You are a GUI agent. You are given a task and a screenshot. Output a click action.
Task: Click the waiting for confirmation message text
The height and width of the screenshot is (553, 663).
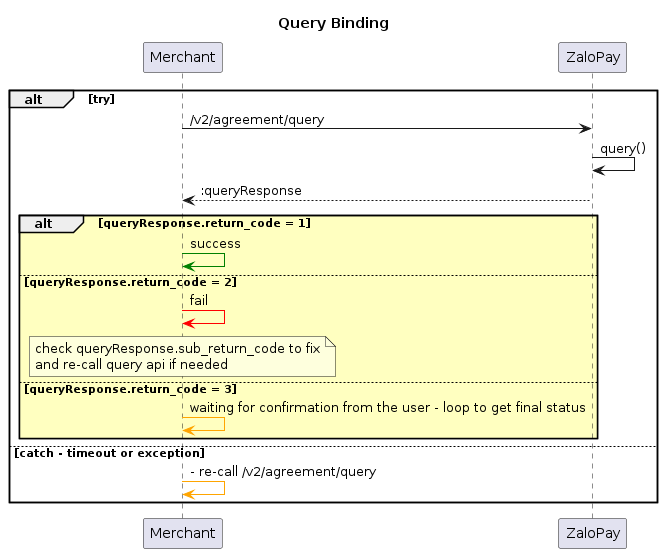coord(387,408)
